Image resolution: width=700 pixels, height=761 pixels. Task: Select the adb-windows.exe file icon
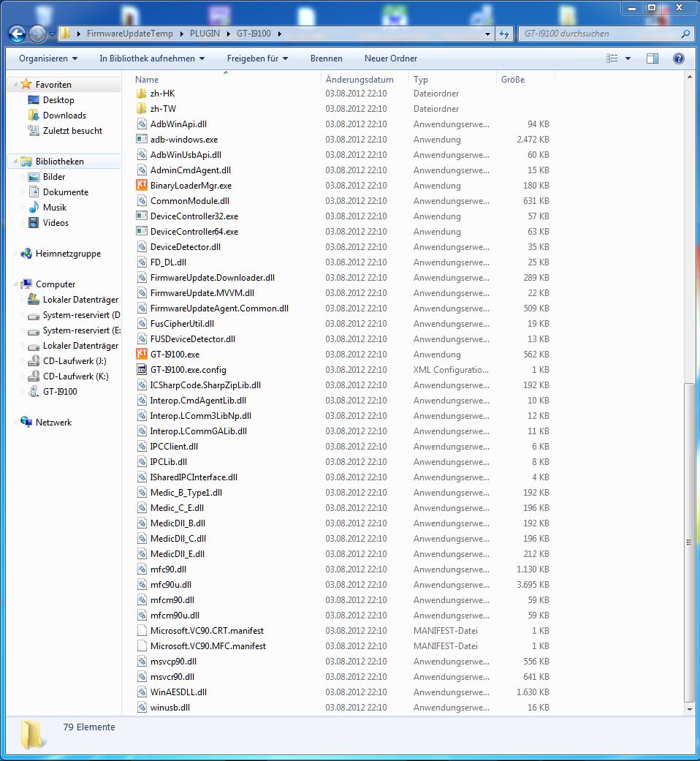pyautogui.click(x=142, y=140)
